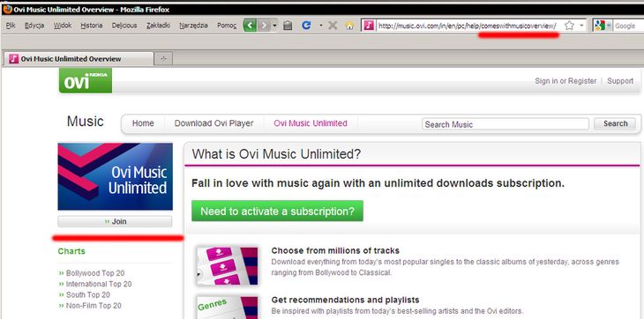Open the home page icon
This screenshot has height=319, width=644.
pos(349,26)
